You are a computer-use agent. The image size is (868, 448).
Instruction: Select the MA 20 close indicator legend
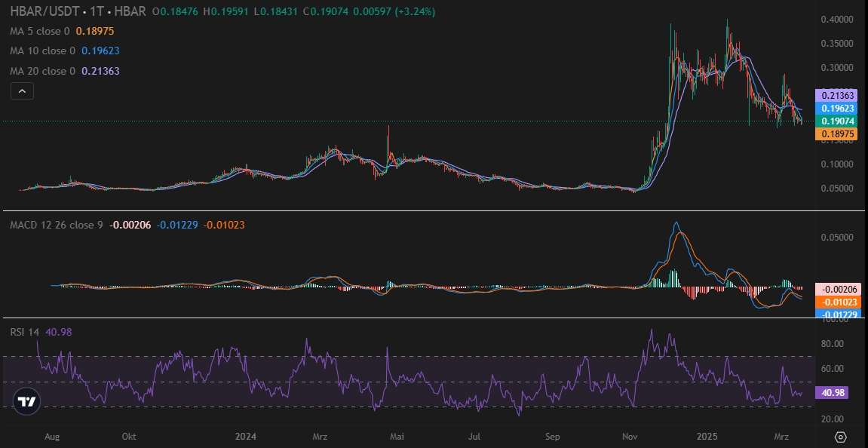click(44, 71)
